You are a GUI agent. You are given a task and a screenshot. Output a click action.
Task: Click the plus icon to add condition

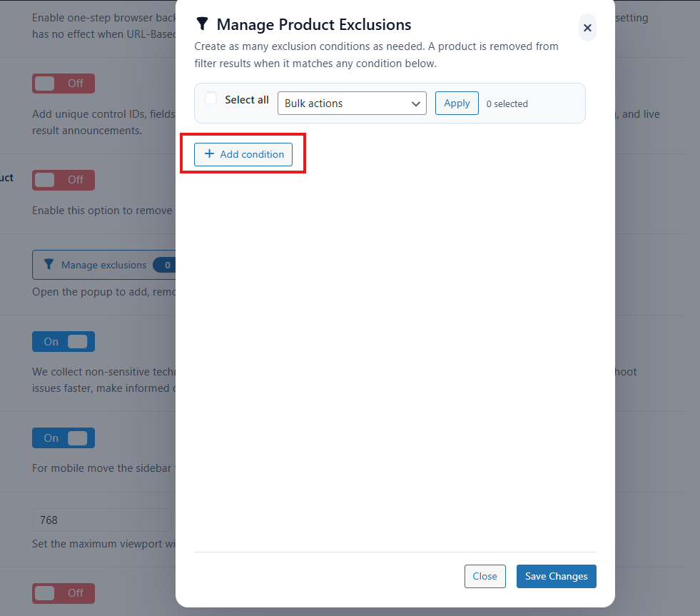point(209,154)
